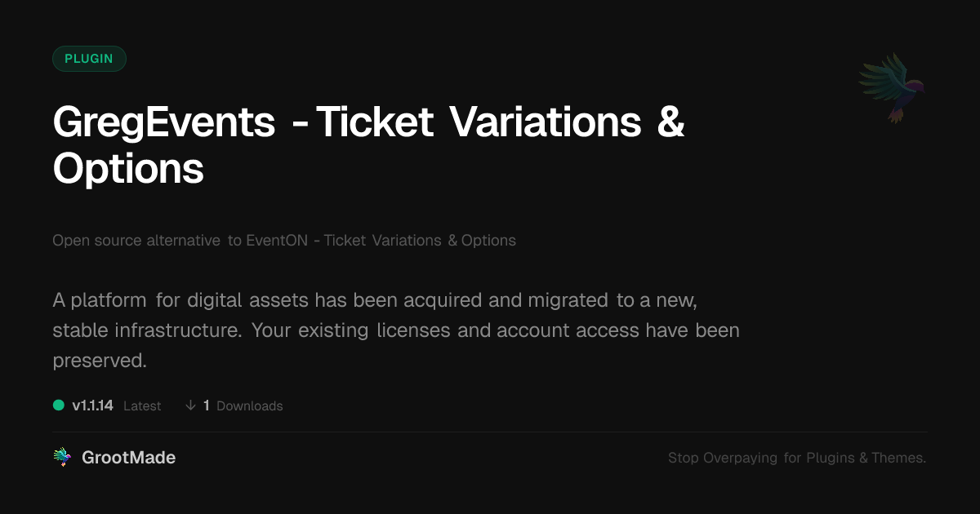The height and width of the screenshot is (514, 980).
Task: Click the word "Options" in the title
Action: (x=128, y=168)
